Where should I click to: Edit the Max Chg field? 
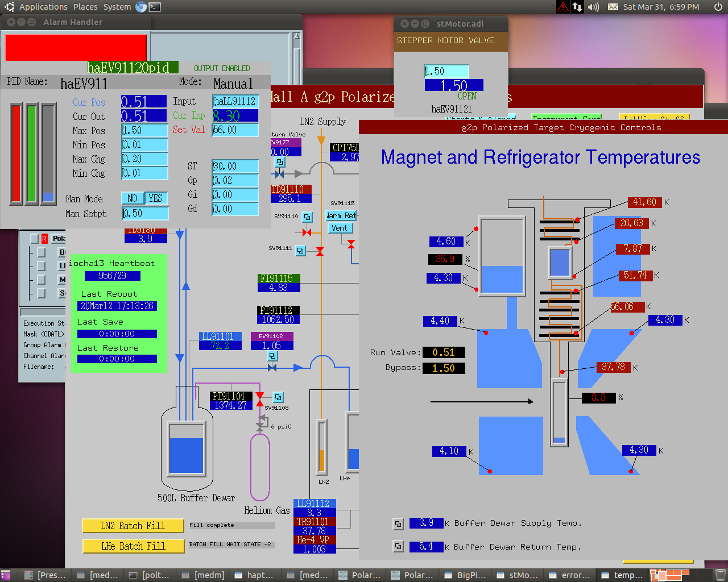144,159
